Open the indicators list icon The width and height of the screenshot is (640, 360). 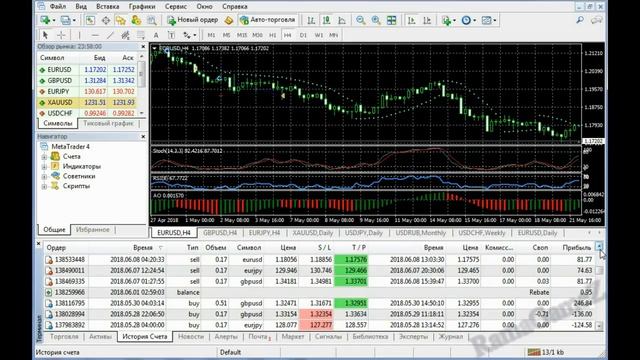pyautogui.click(x=446, y=20)
